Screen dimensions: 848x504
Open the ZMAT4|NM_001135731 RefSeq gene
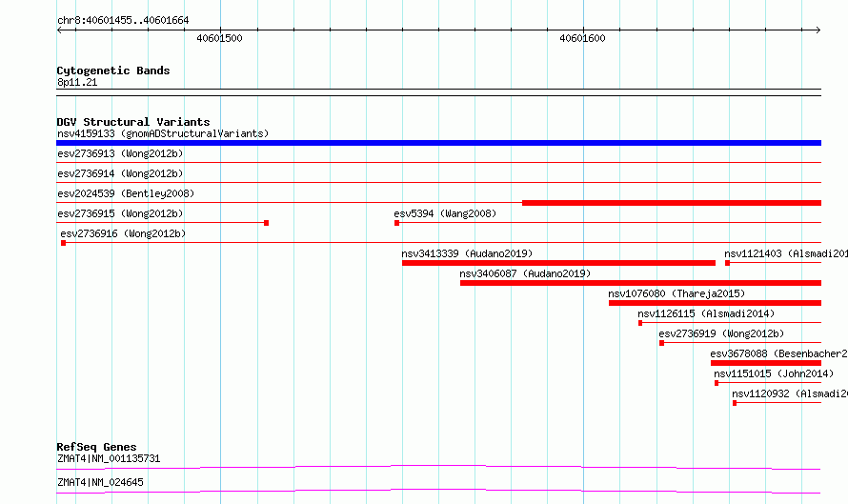coord(109,458)
